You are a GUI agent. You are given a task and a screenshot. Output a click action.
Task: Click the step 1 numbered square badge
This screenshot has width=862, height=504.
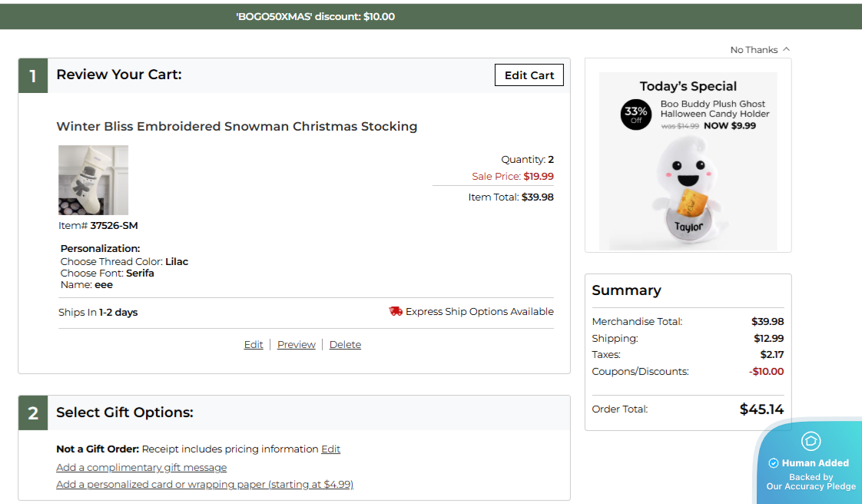click(x=32, y=75)
